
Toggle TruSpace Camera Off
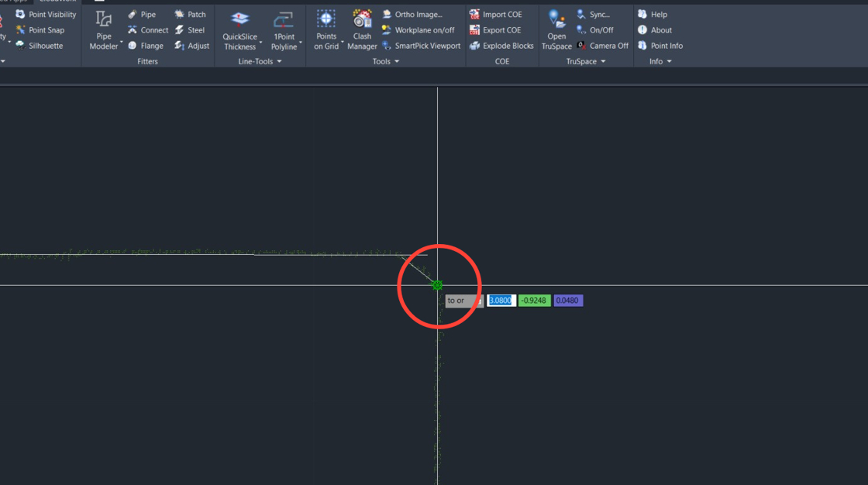(x=602, y=46)
